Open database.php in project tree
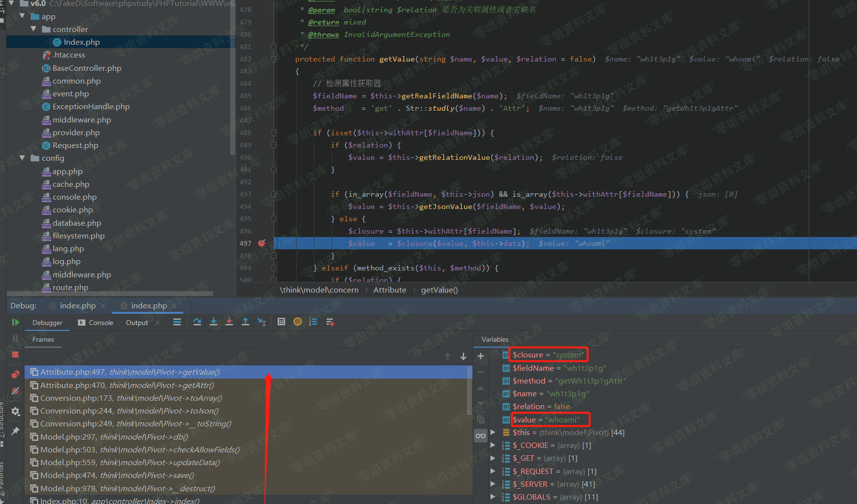 pos(77,223)
